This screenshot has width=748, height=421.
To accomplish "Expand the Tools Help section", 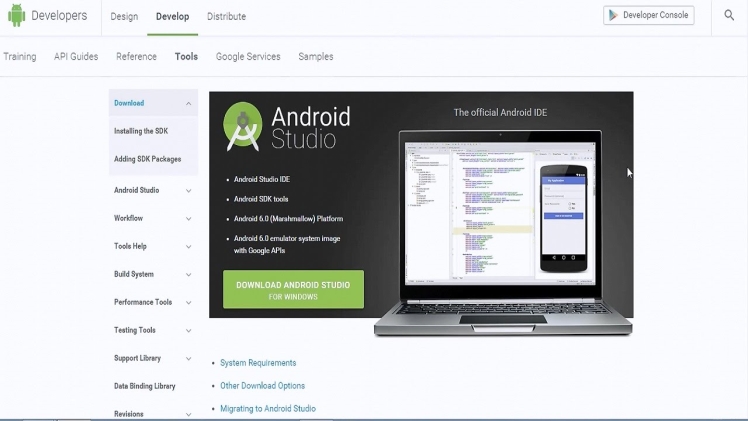I will pos(188,246).
